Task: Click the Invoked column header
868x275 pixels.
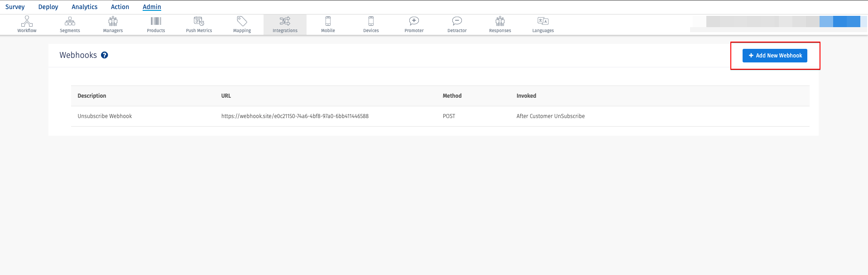Action: (526, 96)
